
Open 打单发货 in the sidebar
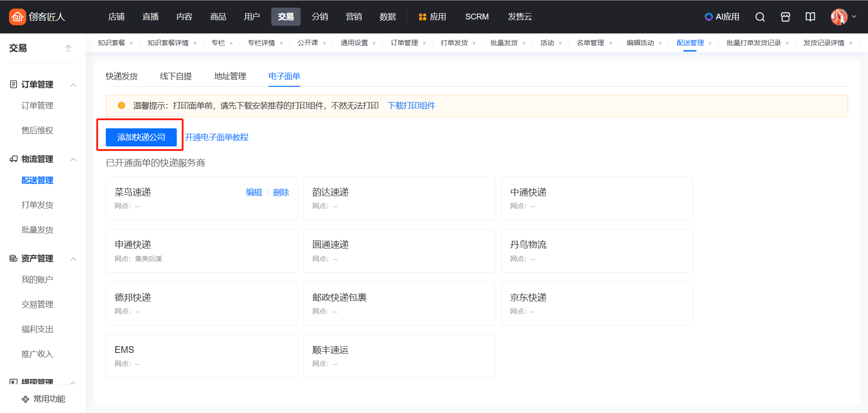point(38,205)
